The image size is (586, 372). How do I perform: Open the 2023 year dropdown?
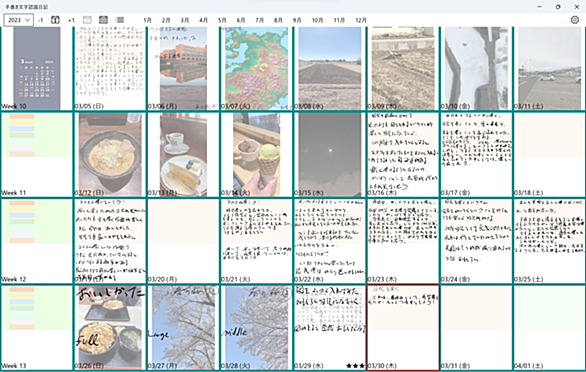click(18, 20)
